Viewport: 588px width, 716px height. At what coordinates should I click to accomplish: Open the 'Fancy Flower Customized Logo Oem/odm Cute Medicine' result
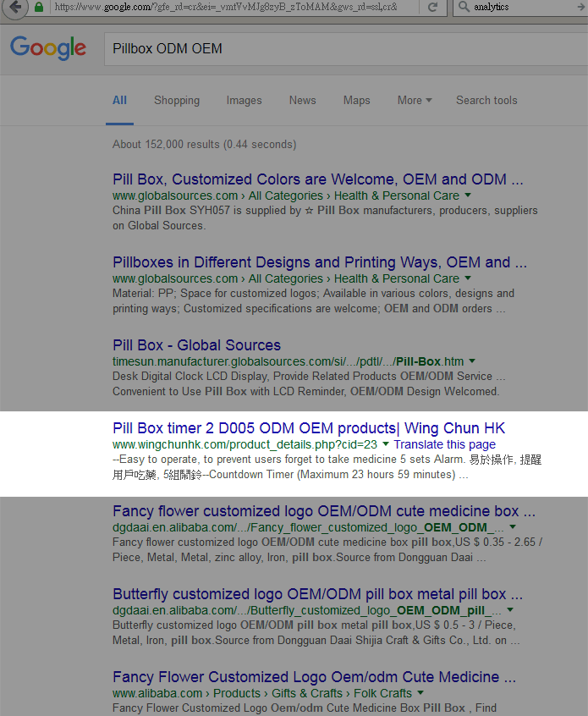[314, 677]
